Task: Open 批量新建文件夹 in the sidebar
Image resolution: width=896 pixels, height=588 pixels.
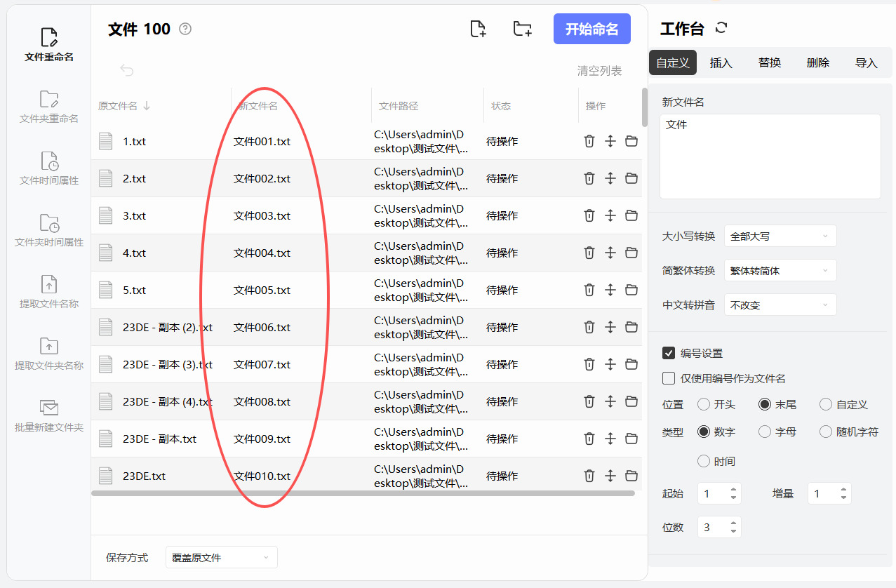Action: point(49,416)
